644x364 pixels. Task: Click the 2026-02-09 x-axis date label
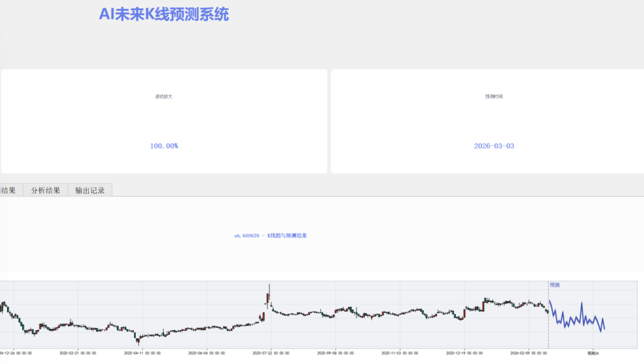click(x=528, y=353)
